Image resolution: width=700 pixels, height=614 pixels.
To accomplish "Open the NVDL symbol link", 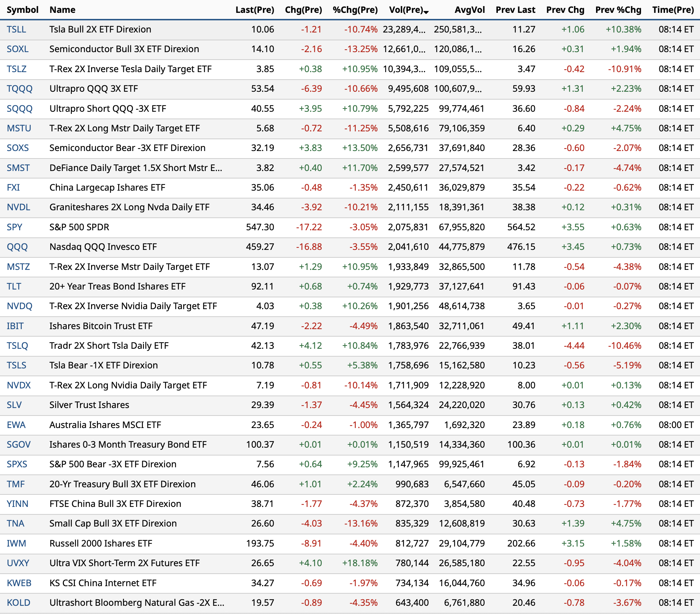I will pos(19,207).
